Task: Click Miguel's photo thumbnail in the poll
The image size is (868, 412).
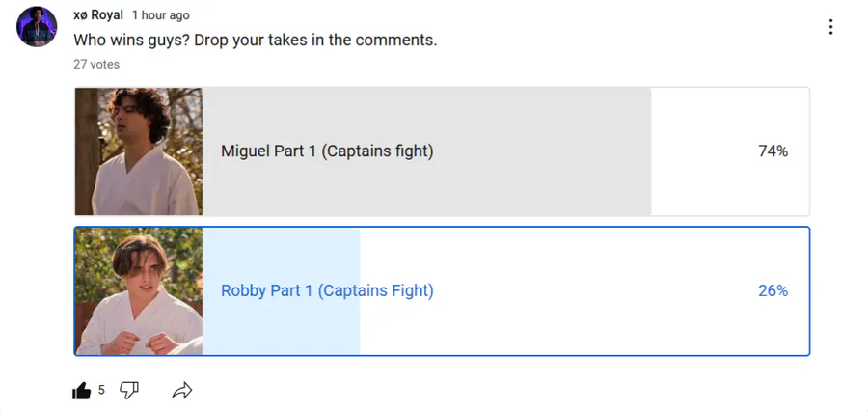Action: (x=139, y=151)
